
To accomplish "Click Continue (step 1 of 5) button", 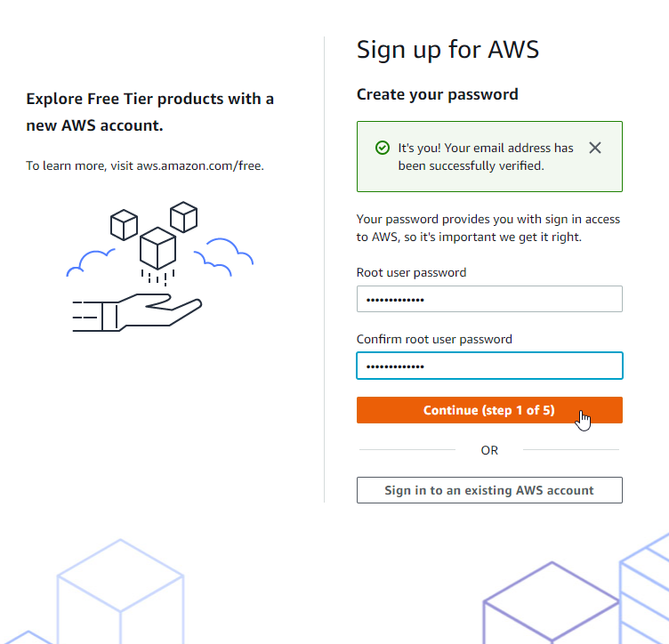I will tap(489, 410).
